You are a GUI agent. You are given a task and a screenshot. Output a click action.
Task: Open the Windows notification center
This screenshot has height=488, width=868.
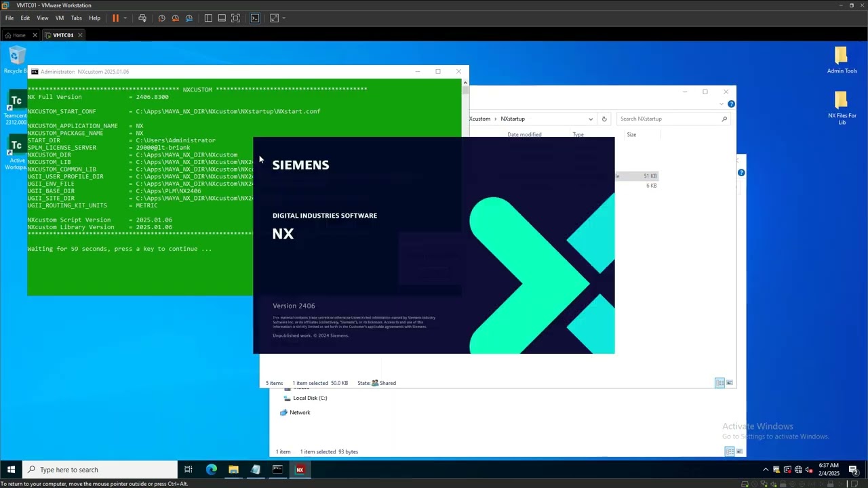tap(854, 469)
